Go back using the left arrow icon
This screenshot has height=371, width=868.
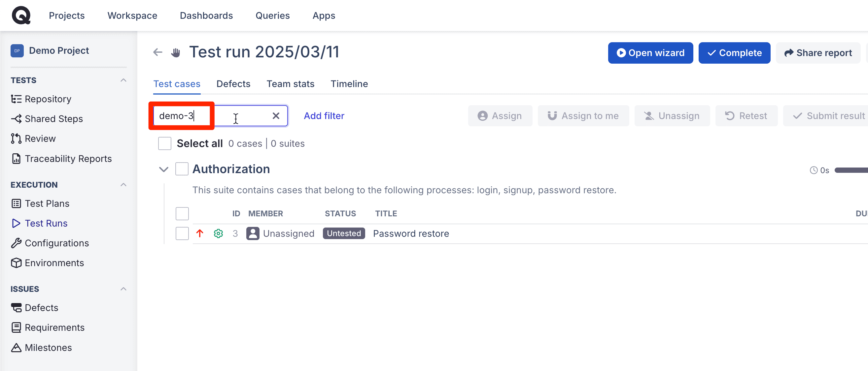pyautogui.click(x=158, y=52)
